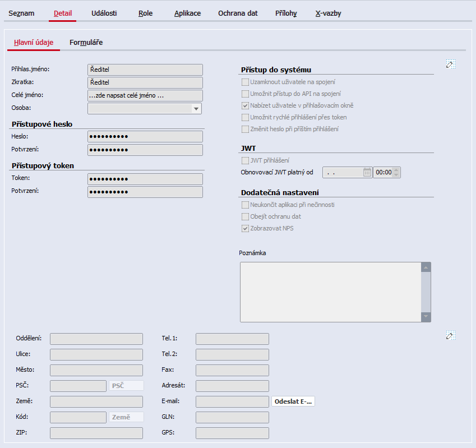This screenshot has width=476, height=448.
Task: Open the PSČ lookup button
Action: tap(126, 385)
